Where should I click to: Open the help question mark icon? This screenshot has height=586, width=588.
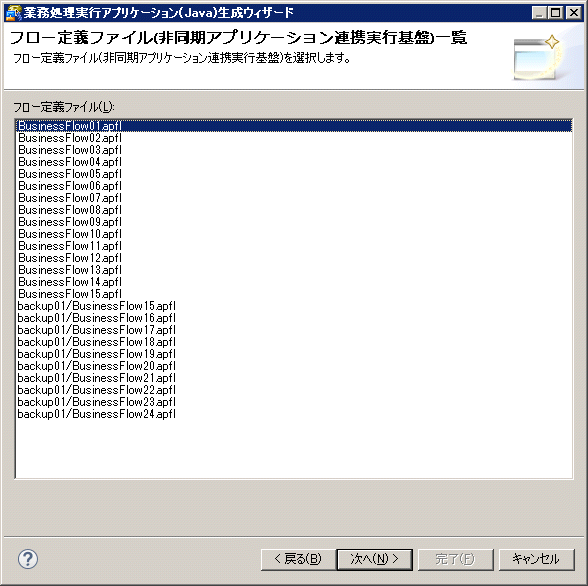(x=28, y=559)
